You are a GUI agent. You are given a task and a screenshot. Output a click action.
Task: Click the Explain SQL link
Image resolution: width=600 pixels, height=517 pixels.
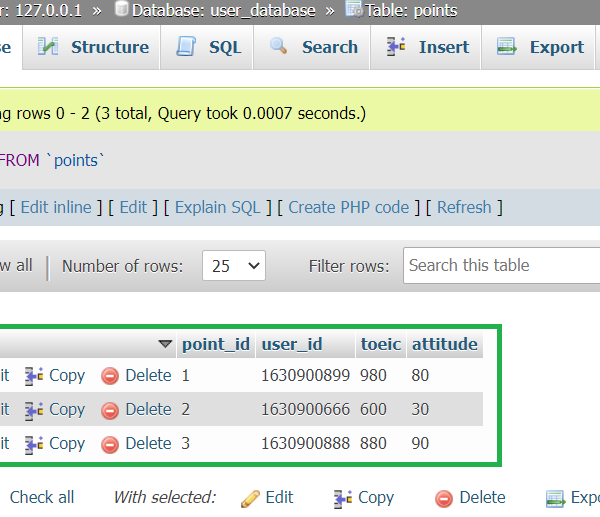pyautogui.click(x=217, y=207)
